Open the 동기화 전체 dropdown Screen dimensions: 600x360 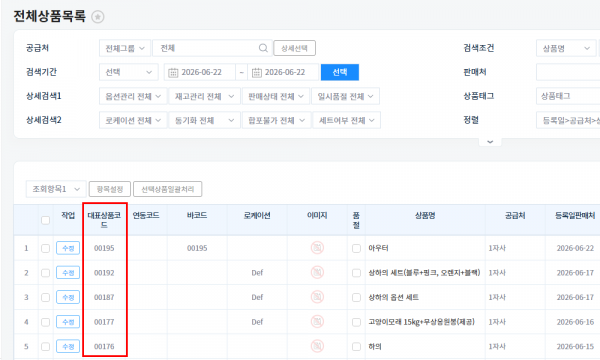(x=204, y=121)
